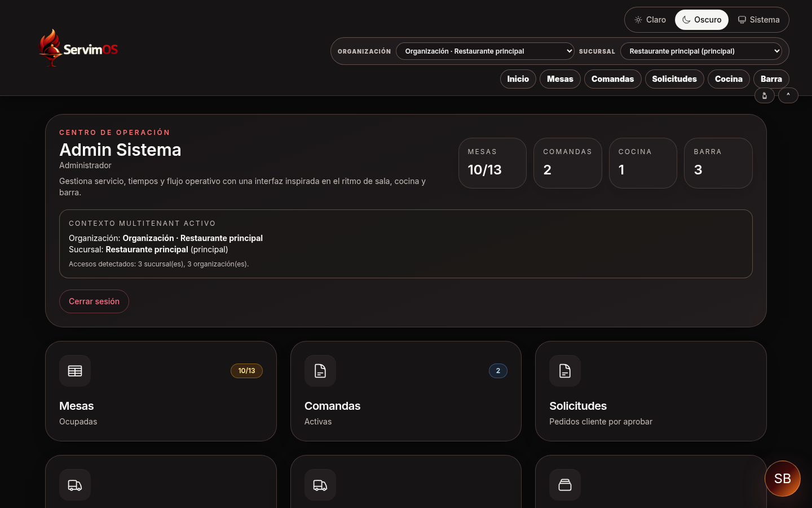Click the Comandas card document icon
812x508 pixels.
[x=320, y=371]
